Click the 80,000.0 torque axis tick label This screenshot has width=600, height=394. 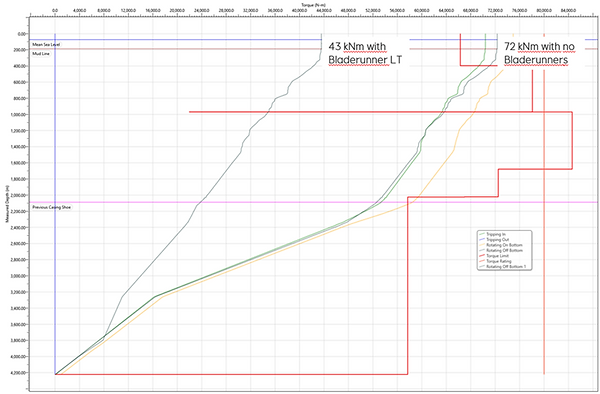[x=544, y=11]
